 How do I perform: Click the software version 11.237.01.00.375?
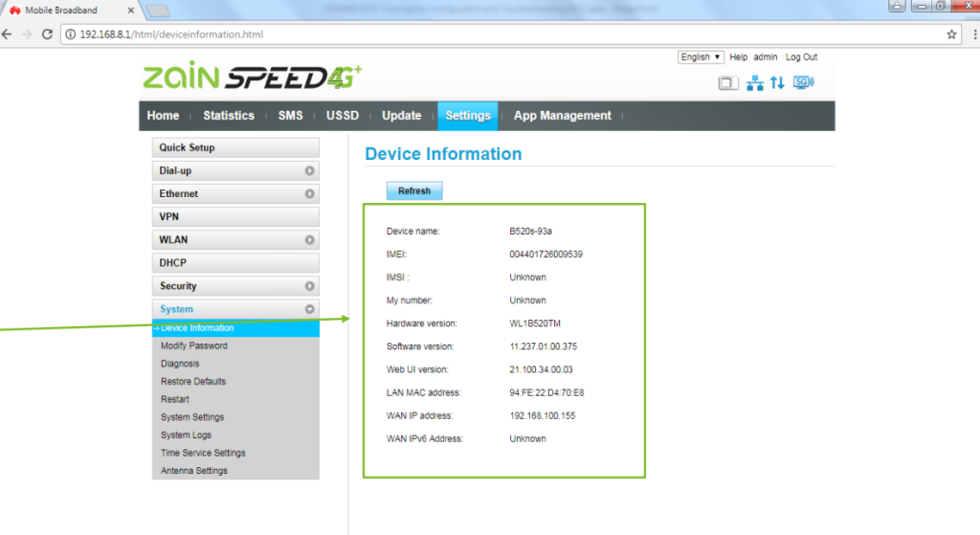click(x=544, y=346)
